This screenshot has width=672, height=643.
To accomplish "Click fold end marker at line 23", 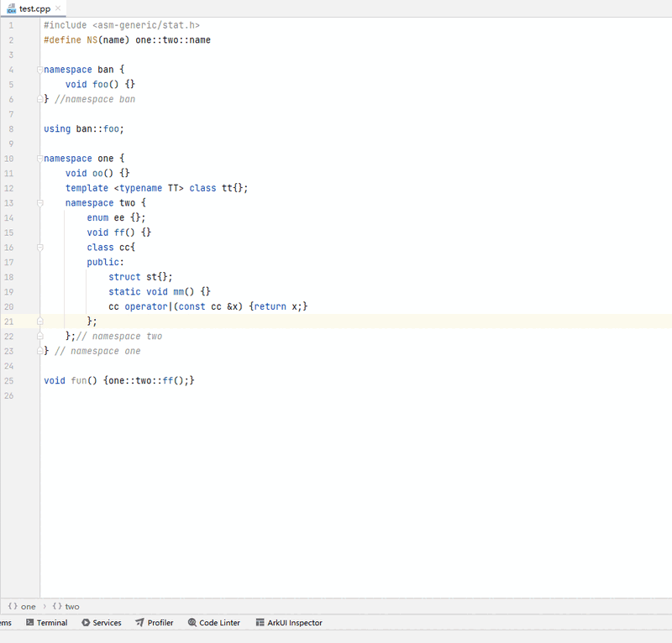I will click(x=39, y=351).
